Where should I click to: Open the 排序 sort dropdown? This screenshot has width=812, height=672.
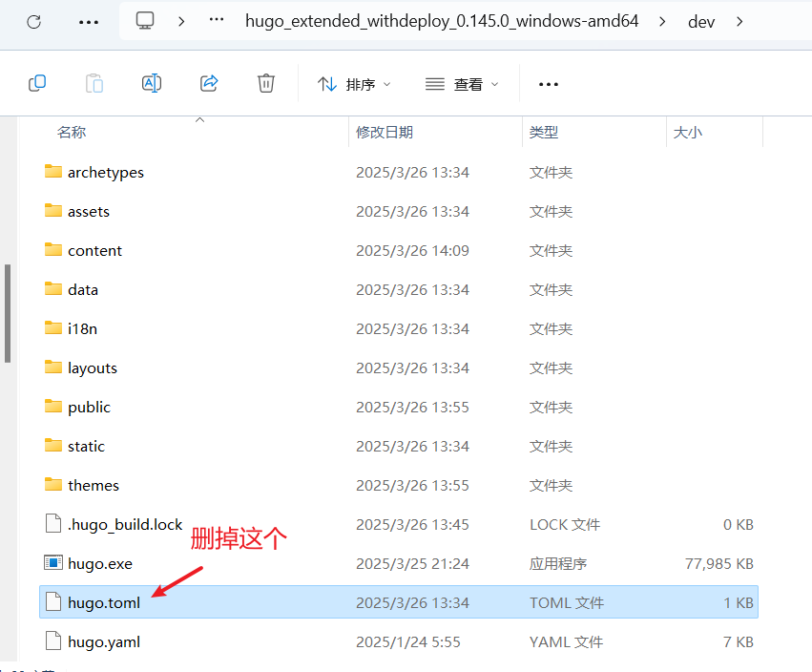354,85
